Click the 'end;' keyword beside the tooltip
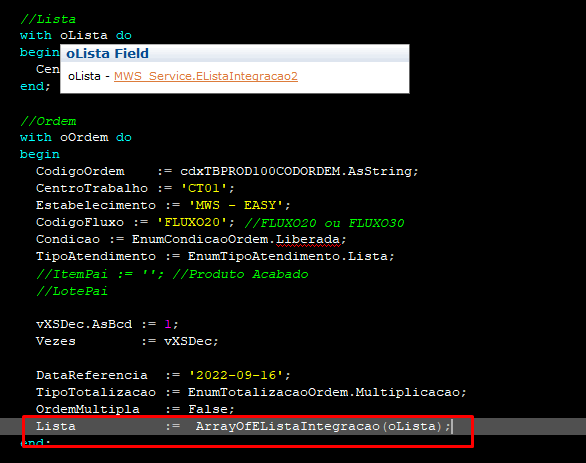The height and width of the screenshot is (463, 586). pyautogui.click(x=36, y=86)
